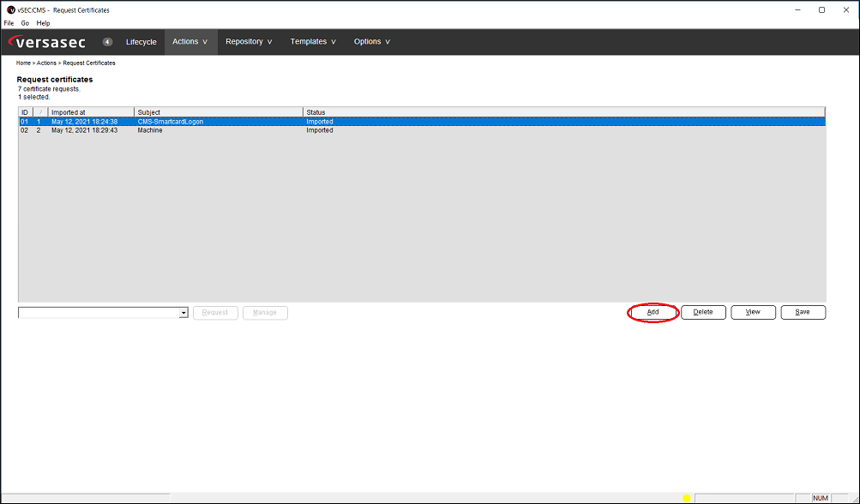
Task: Expand the Repository menu
Action: click(x=249, y=41)
